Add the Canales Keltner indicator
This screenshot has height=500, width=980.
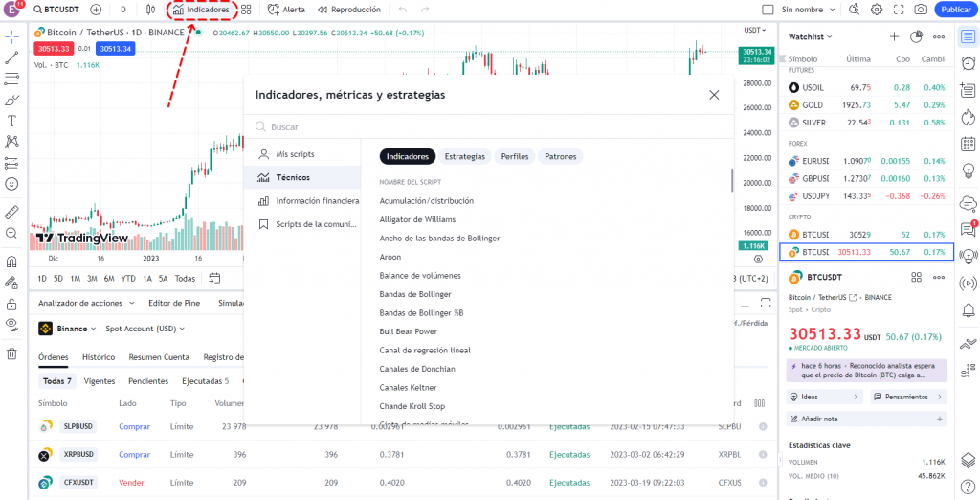pos(408,387)
